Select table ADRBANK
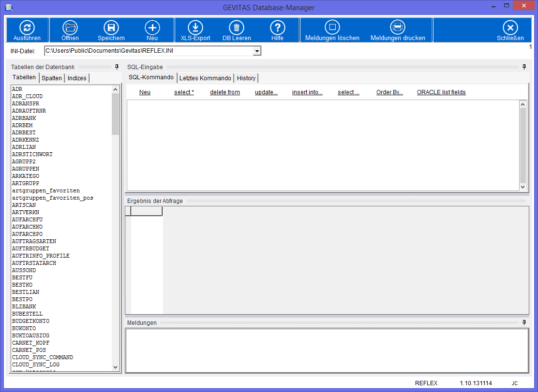The image size is (538, 392). click(x=24, y=118)
